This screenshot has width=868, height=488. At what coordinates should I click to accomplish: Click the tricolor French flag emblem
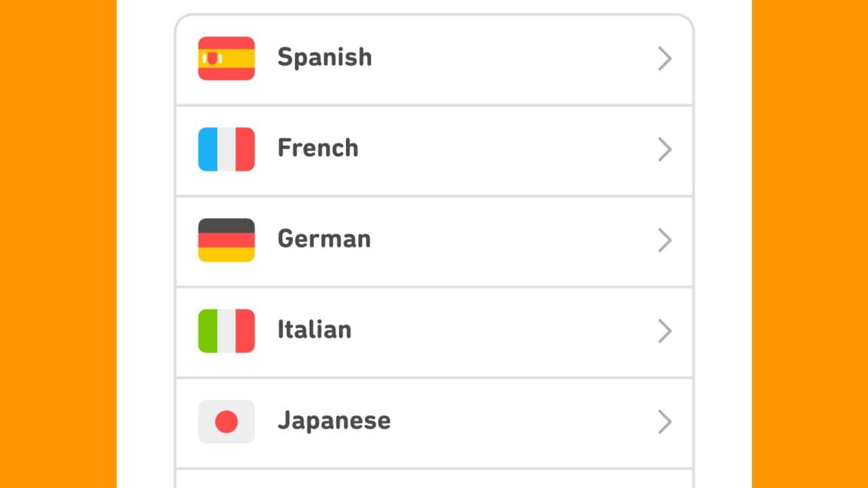point(226,149)
